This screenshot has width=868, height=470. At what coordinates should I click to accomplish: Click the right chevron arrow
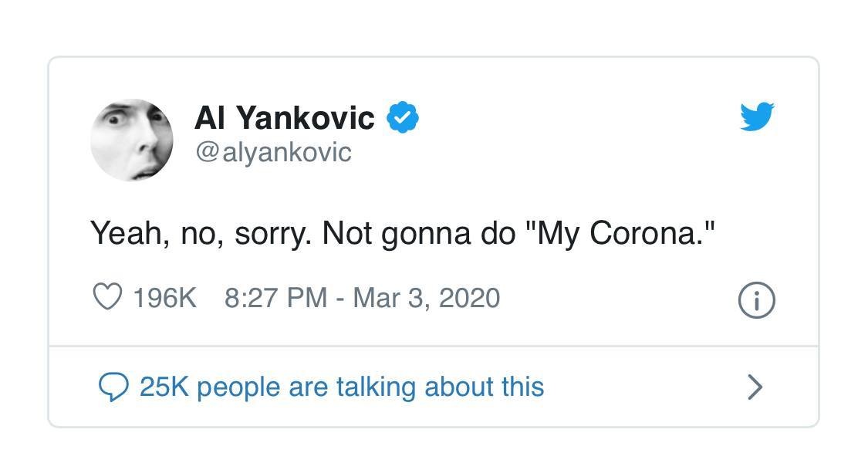(755, 387)
